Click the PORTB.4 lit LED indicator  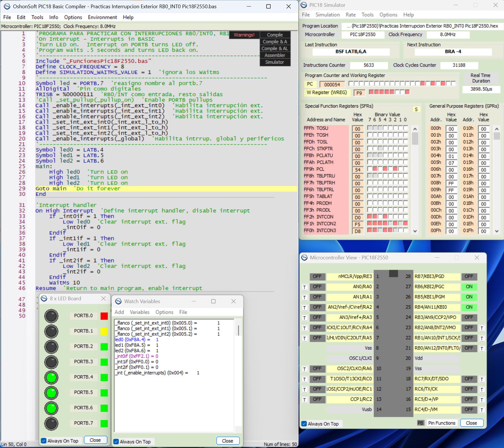pyautogui.click(x=51, y=378)
